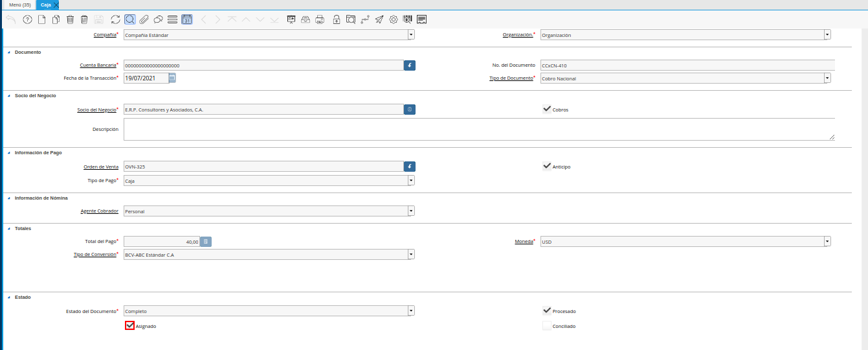Collapse the Información de Pago section

[9, 153]
